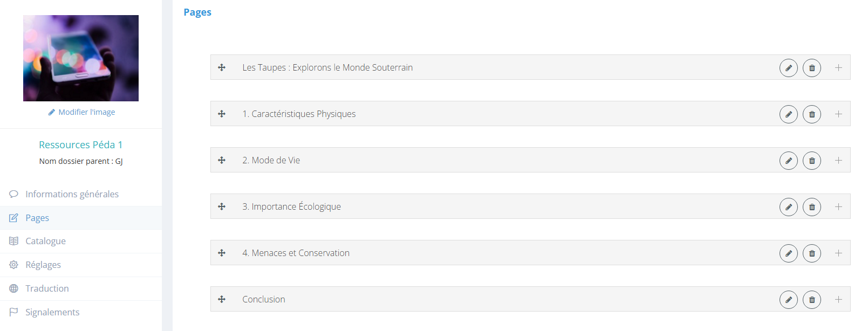Click the drag handle of '2. Mode de Vie'
This screenshot has width=868, height=331.
[222, 160]
